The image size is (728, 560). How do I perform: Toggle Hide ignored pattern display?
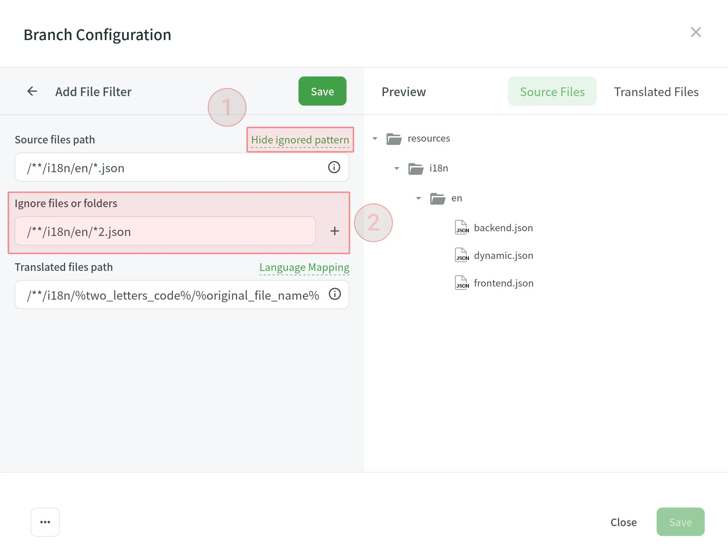coord(300,139)
